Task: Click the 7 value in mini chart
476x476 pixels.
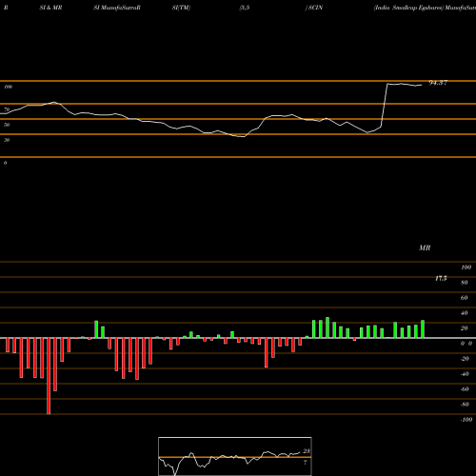Action: [306, 463]
